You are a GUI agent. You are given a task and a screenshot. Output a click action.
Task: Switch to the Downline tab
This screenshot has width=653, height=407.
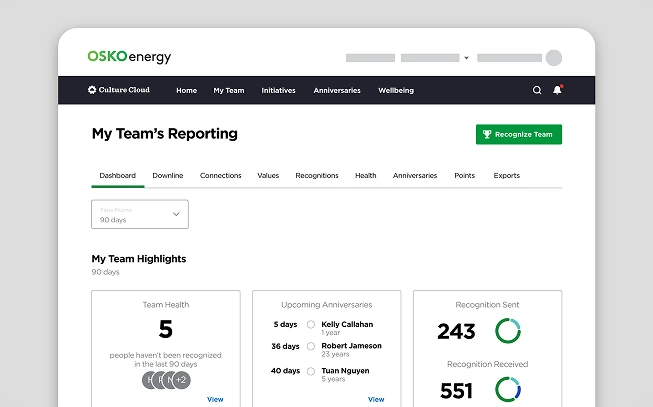(x=168, y=175)
